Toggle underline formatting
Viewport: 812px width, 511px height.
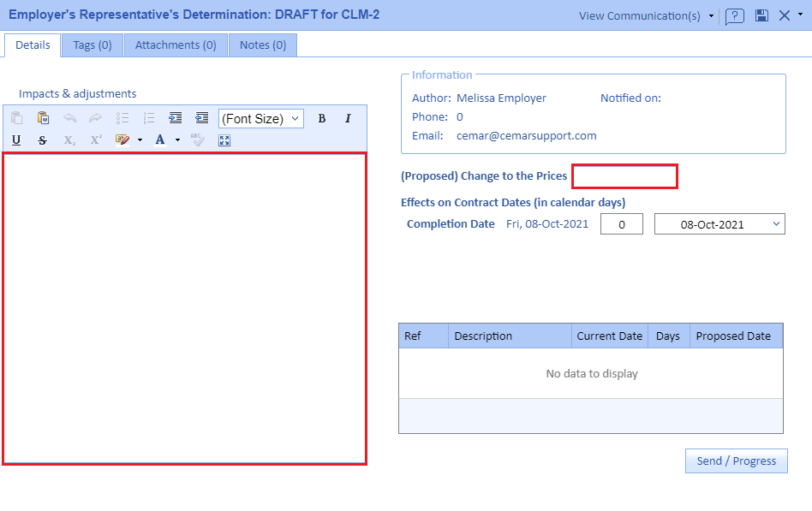coord(16,140)
